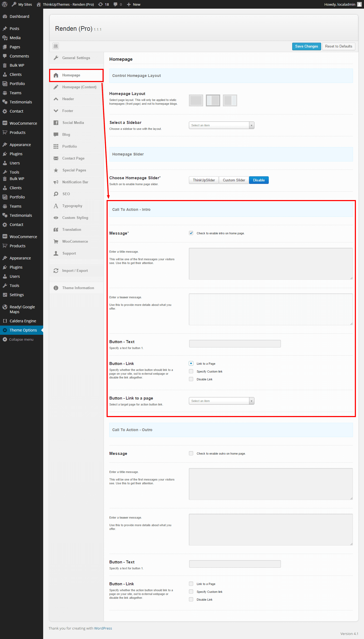Click the comments bubble icon in admin bar

115,4
